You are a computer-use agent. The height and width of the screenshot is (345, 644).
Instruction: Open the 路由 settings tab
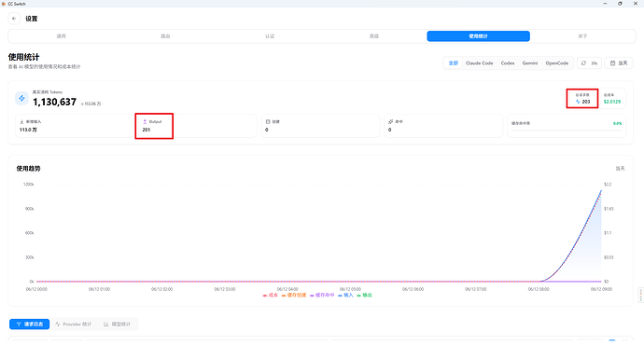pyautogui.click(x=165, y=36)
